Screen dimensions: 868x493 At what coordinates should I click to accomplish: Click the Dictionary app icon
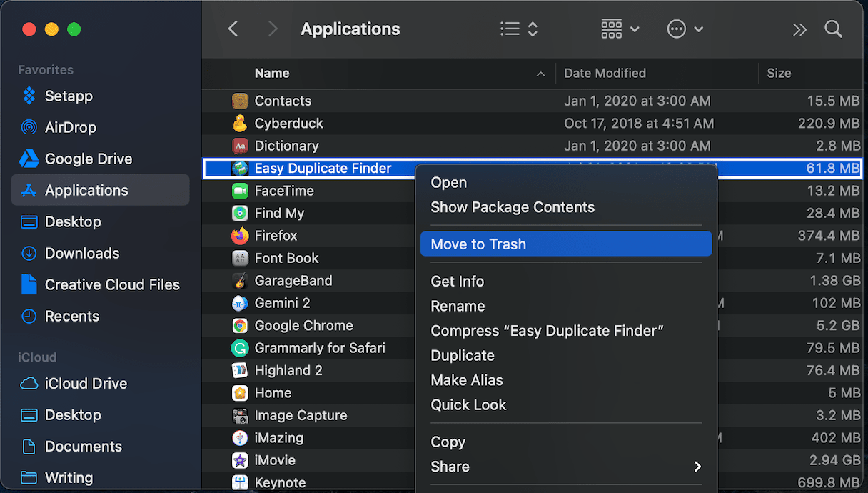coord(240,146)
